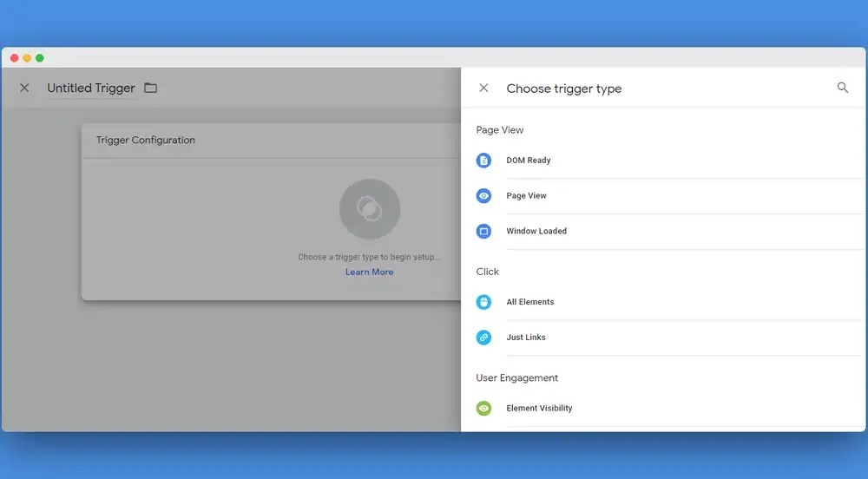Pick the Window Loaded text label

(x=536, y=232)
